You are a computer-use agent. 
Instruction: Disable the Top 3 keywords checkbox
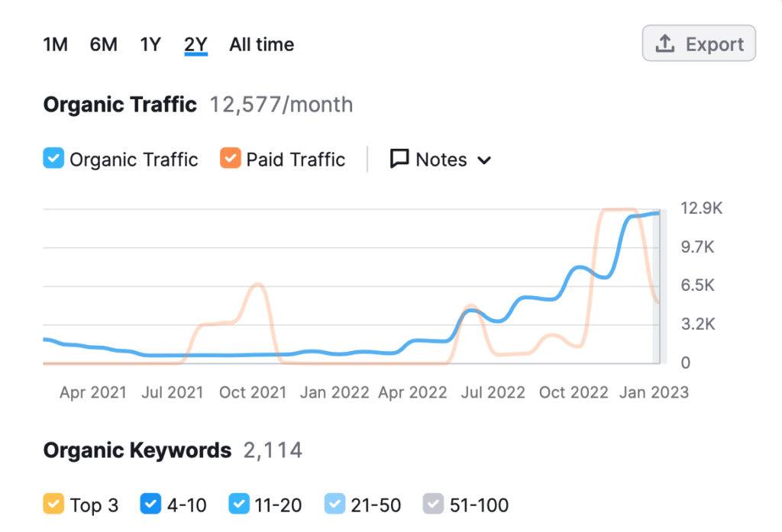point(53,505)
